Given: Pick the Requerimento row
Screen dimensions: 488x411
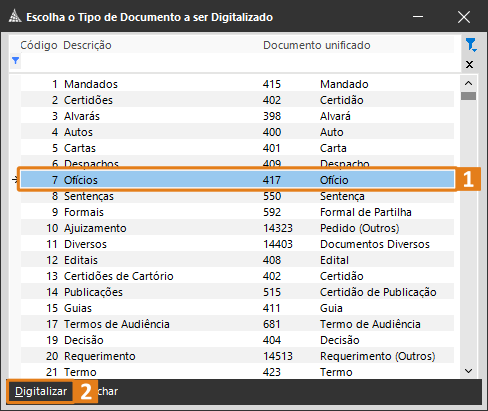Looking at the screenshot, I should (237, 356).
